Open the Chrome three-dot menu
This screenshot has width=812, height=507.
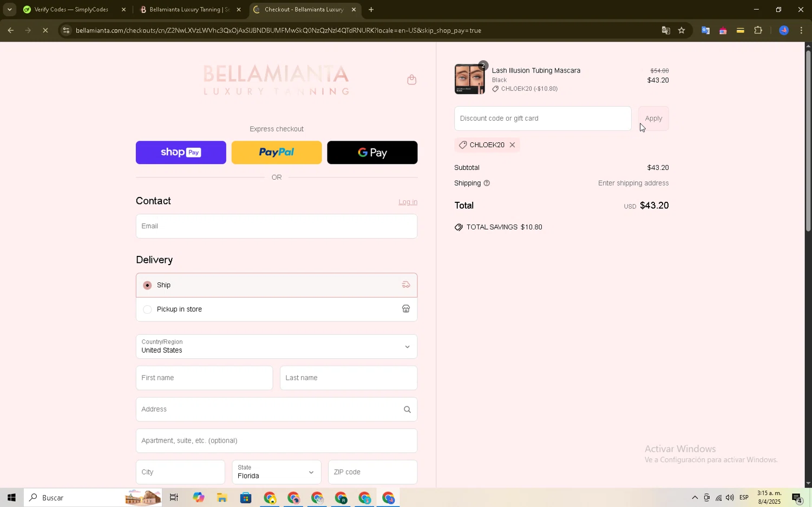pos(801,30)
